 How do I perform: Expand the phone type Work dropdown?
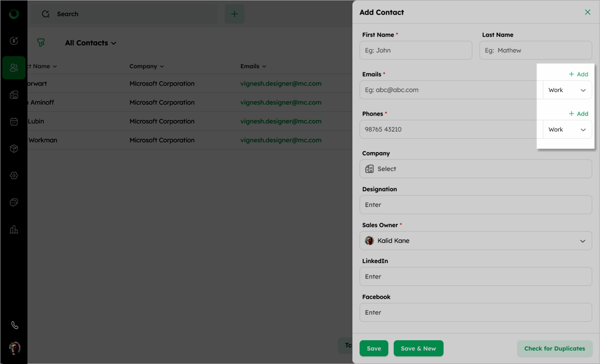click(x=567, y=129)
